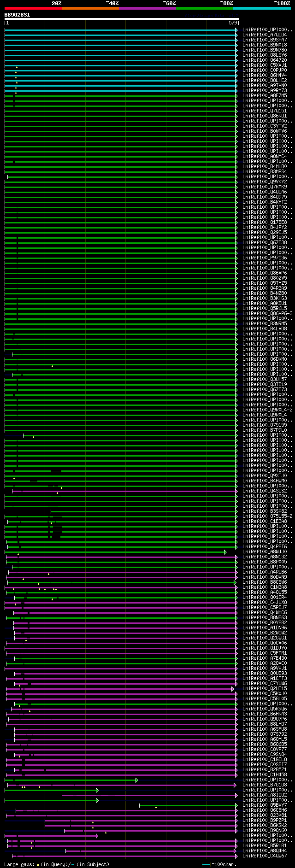This screenshot has width=295, height=868.
Task: Select hit UniRef100_B9N780
Action: click(x=265, y=50)
